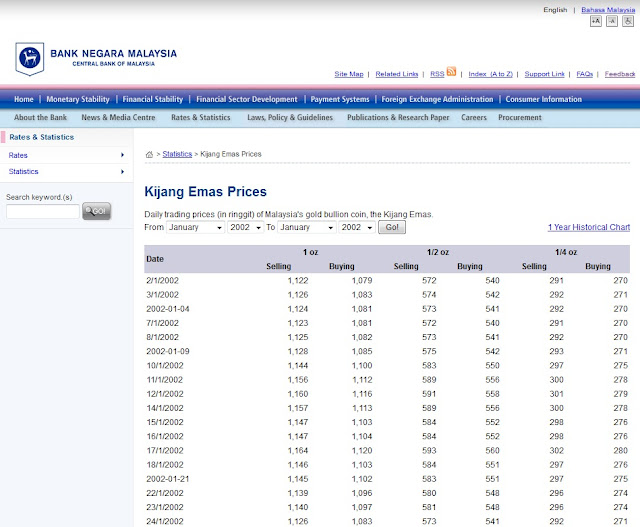
Task: Expand the Rates sidebar arrow
Action: 122,155
